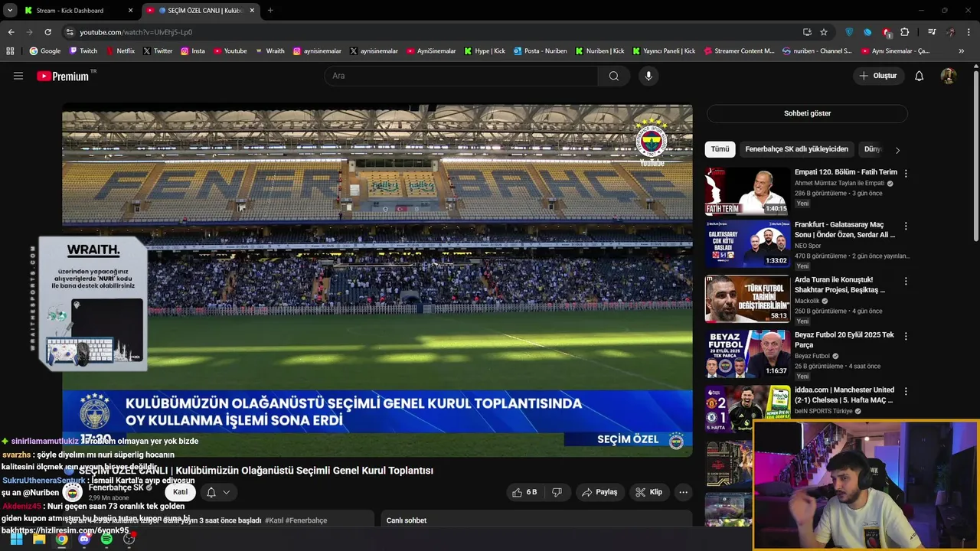Open Empati 120. Bölüm thumbnail
This screenshot has width=980, height=551.
point(747,191)
